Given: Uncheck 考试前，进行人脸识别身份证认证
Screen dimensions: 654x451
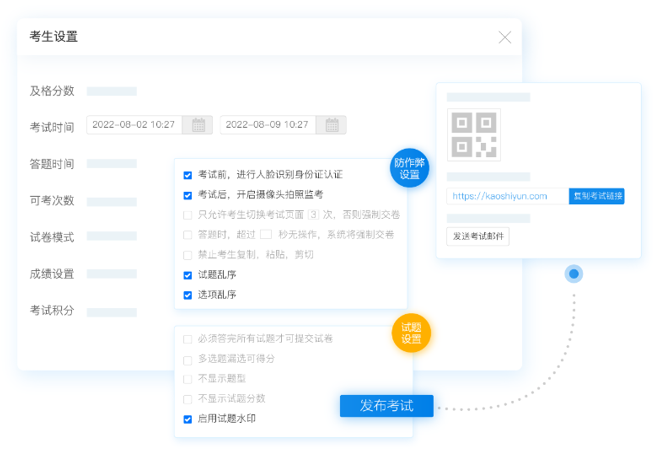Looking at the screenshot, I should pos(188,174).
